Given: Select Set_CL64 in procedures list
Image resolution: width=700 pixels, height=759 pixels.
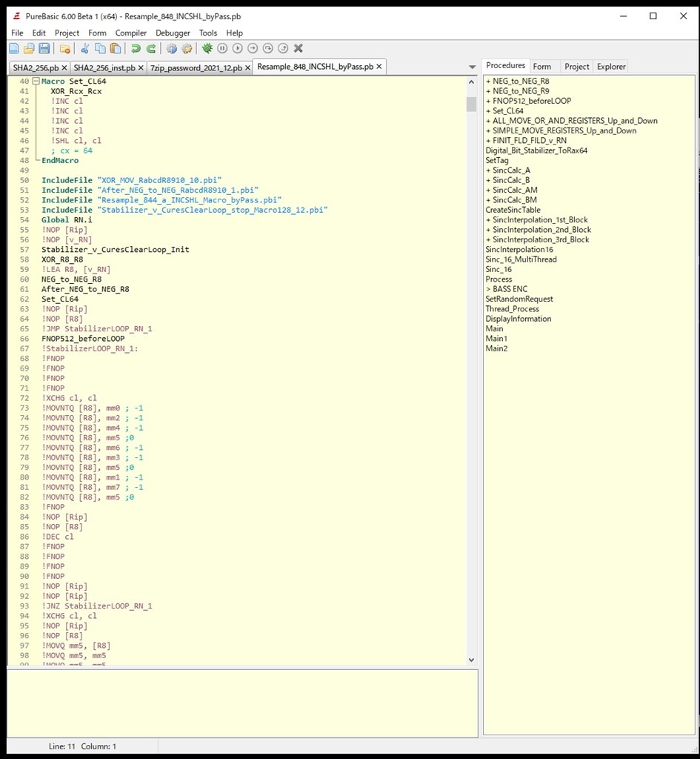Looking at the screenshot, I should click(x=504, y=111).
